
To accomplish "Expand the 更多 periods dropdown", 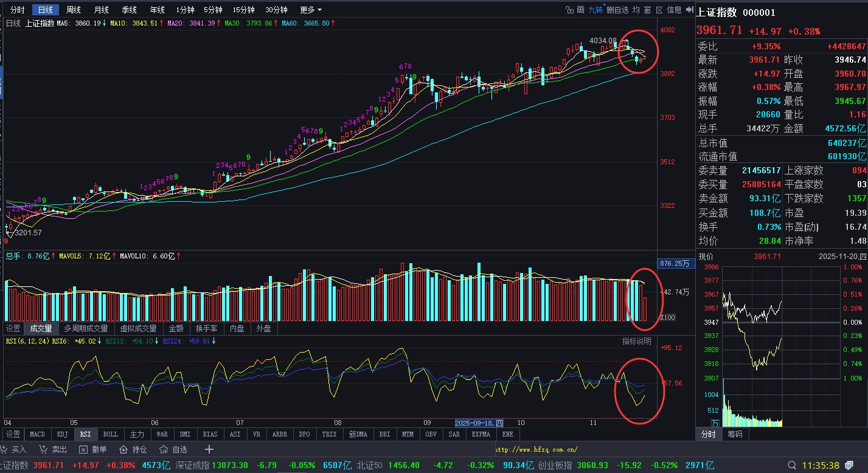I will 311,10.
